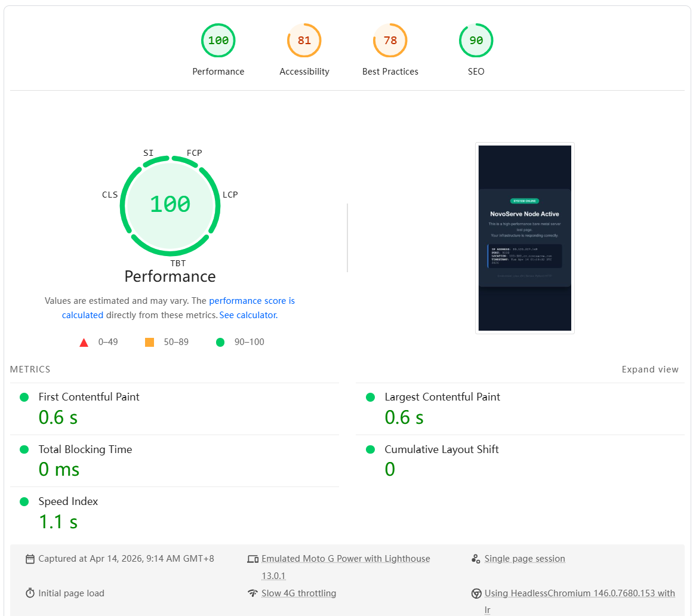
Task: Click the page screenshot thumbnail of NovoServe Node
Action: point(525,238)
